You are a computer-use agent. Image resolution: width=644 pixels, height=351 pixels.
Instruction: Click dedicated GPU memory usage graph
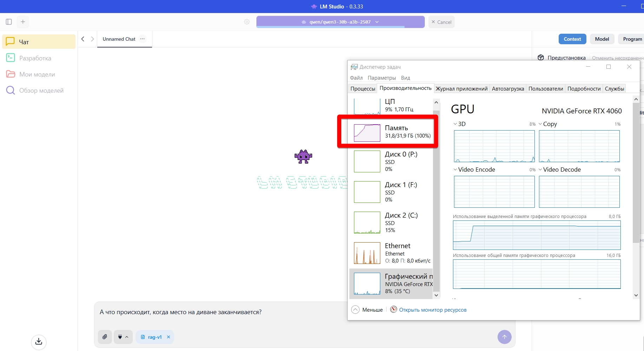[537, 235]
